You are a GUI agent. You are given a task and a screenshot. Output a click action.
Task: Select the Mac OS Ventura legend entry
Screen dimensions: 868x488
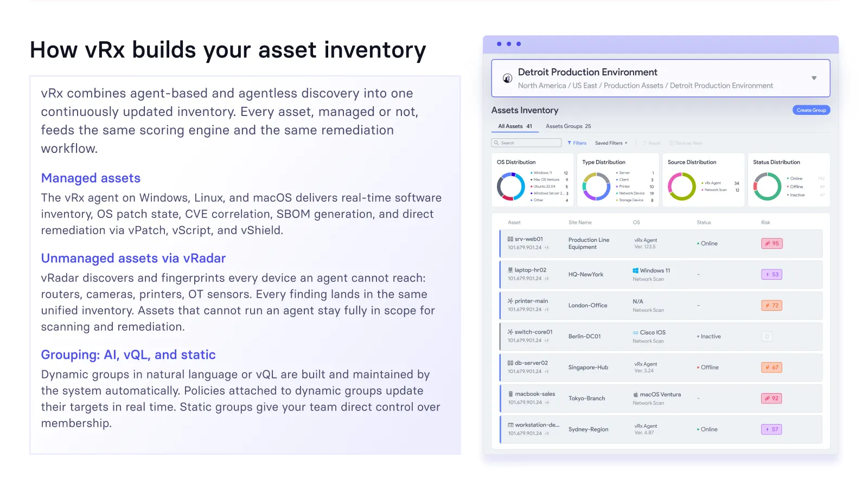coord(549,180)
